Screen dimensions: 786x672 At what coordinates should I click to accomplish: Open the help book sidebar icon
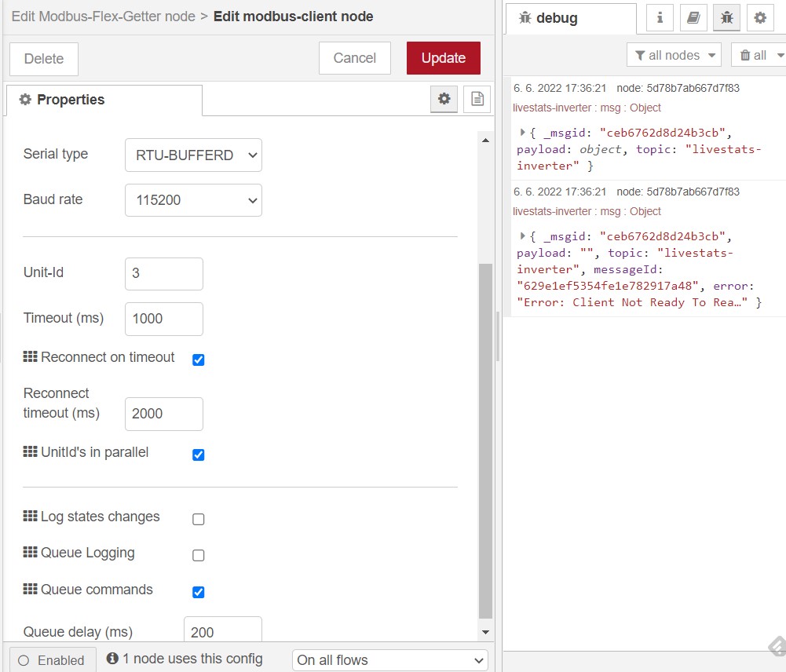[693, 18]
